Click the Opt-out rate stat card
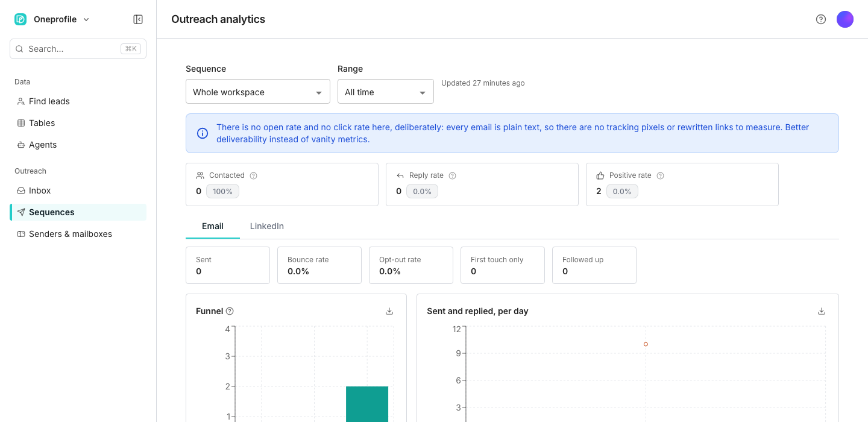This screenshot has height=422, width=868. click(411, 265)
